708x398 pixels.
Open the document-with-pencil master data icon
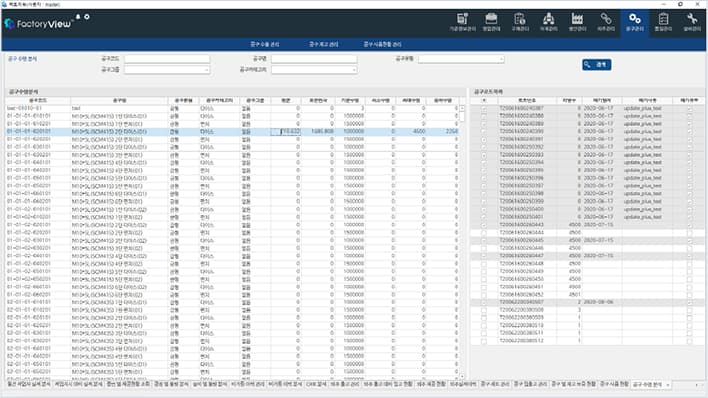(462, 22)
